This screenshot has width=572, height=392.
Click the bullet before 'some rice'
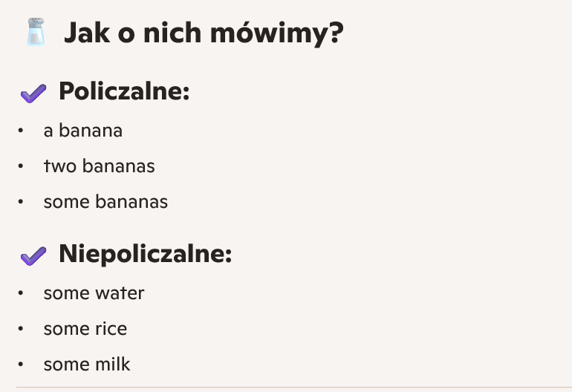tap(21, 329)
